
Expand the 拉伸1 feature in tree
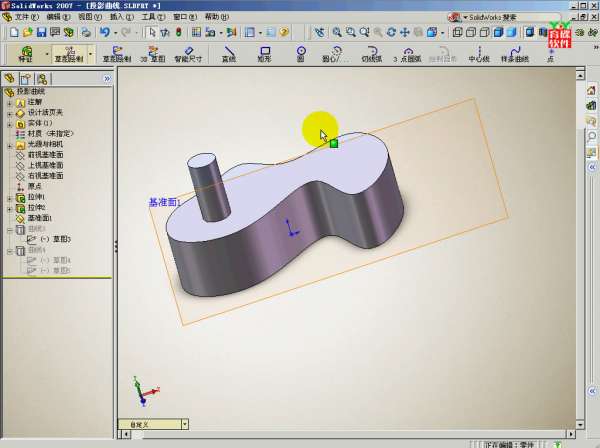click(x=10, y=197)
